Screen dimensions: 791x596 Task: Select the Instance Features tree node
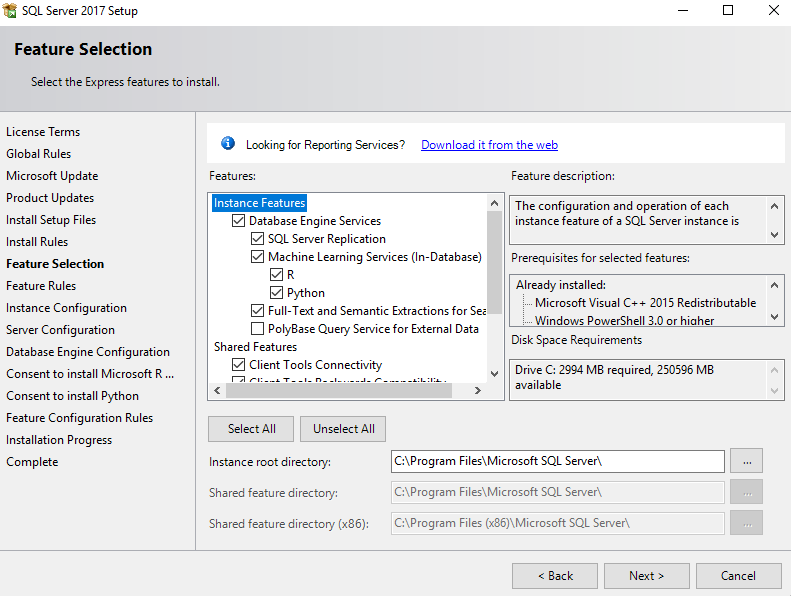click(x=259, y=203)
